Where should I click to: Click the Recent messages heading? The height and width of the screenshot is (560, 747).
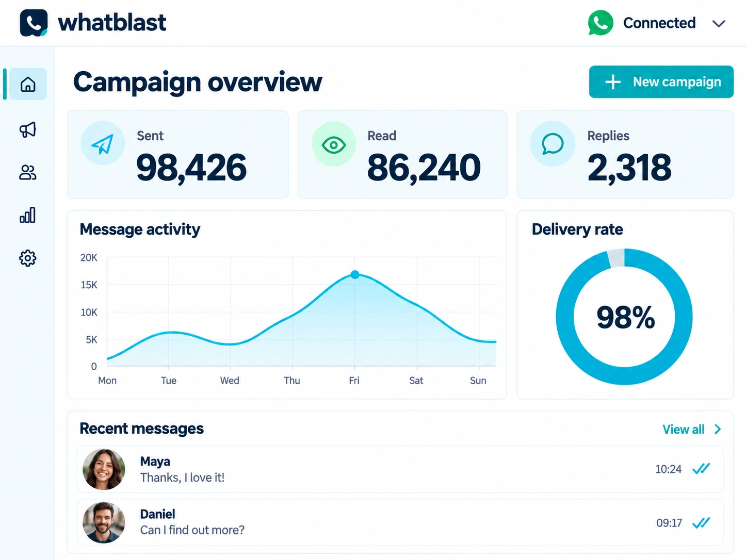pos(141,429)
